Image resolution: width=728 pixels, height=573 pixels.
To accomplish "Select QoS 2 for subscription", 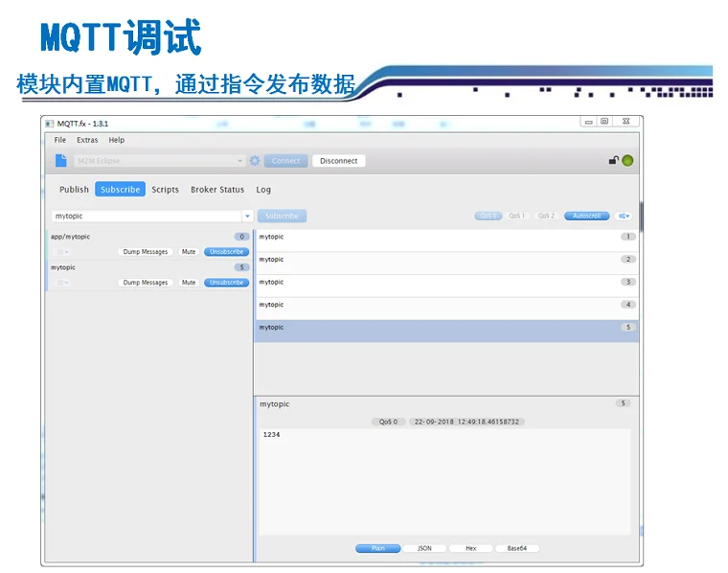I will (x=546, y=216).
